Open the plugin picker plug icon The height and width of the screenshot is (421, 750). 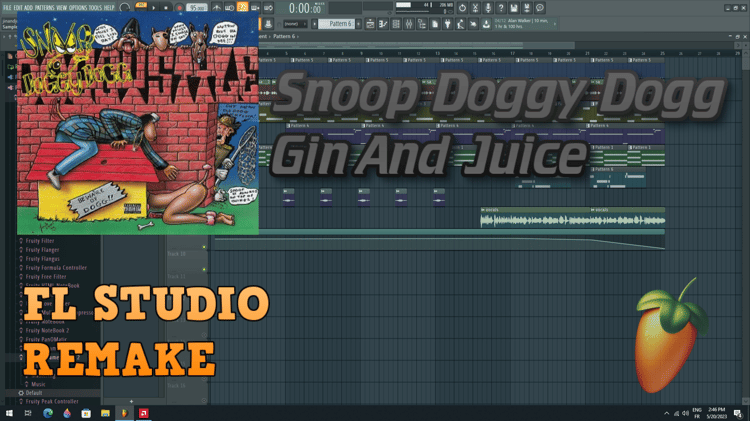[x=448, y=24]
